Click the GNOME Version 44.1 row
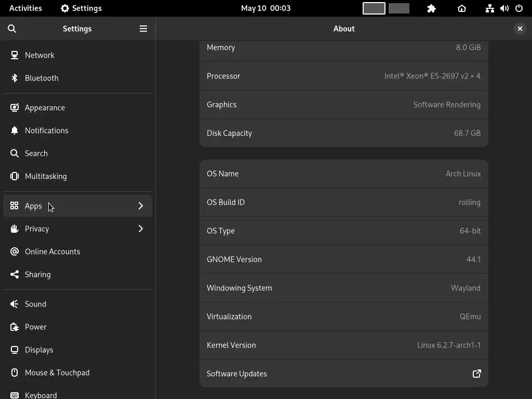 click(x=344, y=259)
